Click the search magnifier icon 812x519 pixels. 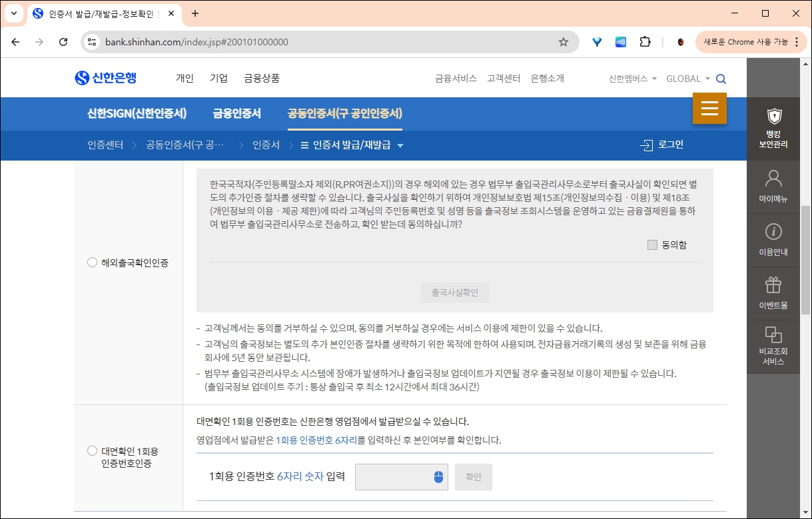click(721, 78)
